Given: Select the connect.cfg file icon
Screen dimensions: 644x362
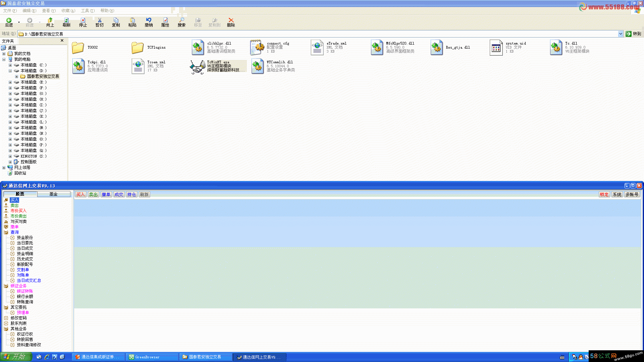Looking at the screenshot, I should click(257, 47).
